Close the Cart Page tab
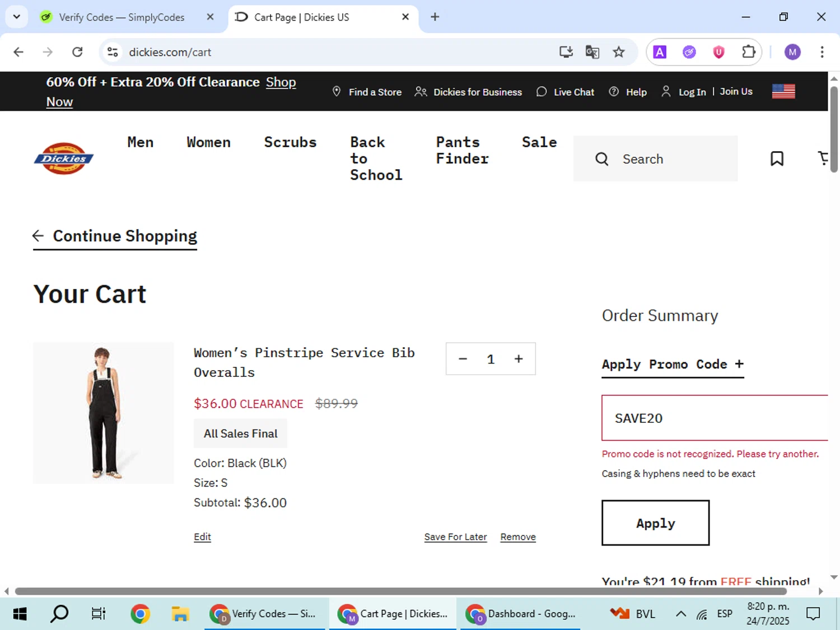 (405, 17)
